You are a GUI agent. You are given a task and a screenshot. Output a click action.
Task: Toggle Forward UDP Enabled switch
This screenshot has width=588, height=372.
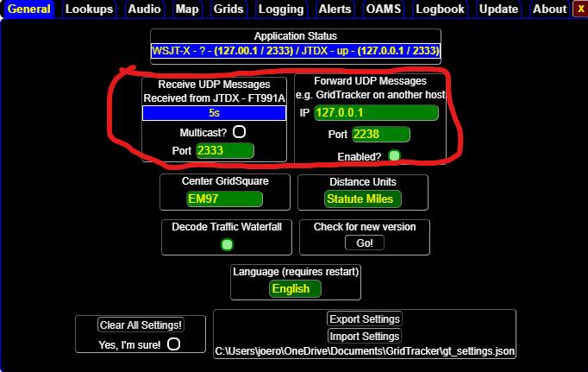tap(394, 155)
